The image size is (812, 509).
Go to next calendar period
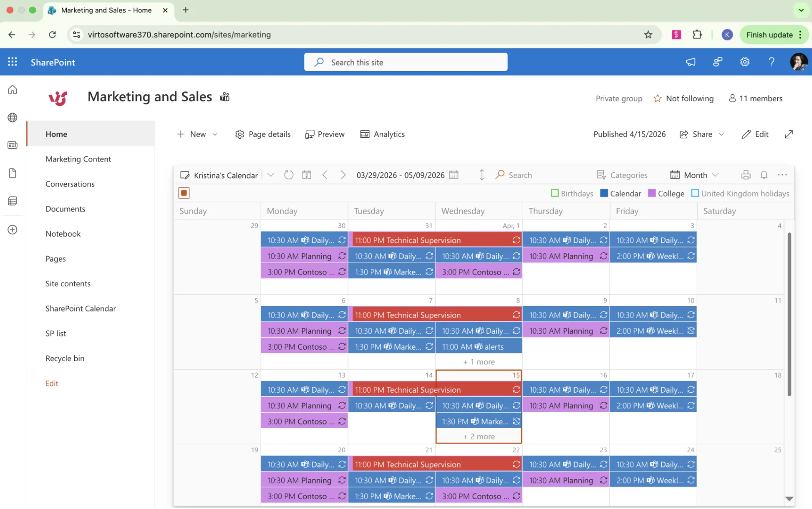343,175
